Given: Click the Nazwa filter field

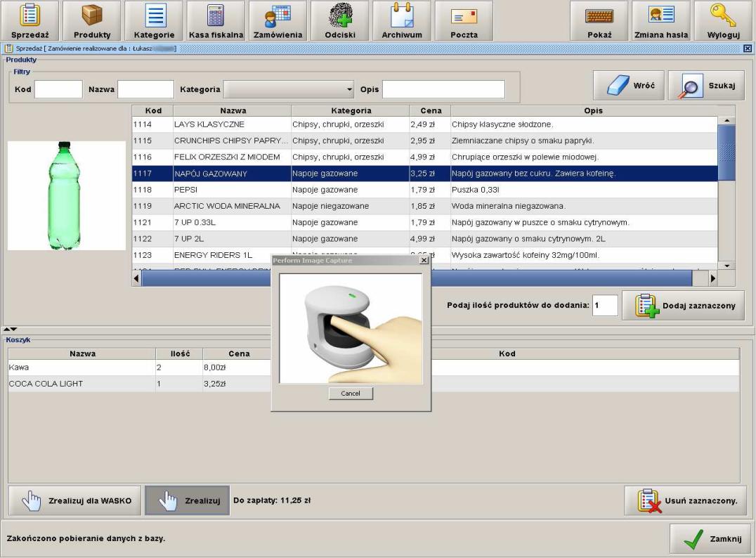Looking at the screenshot, I should [145, 89].
